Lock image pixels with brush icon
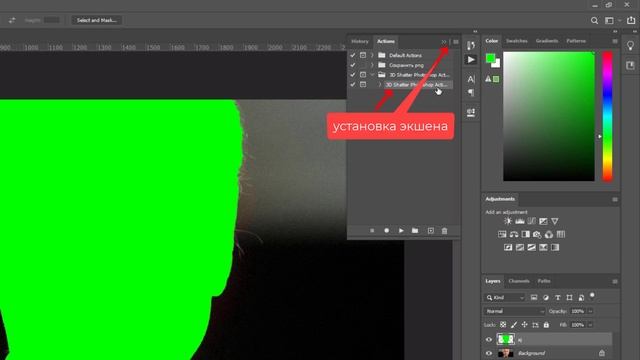Screen dimensions: 640x360 [514, 325]
